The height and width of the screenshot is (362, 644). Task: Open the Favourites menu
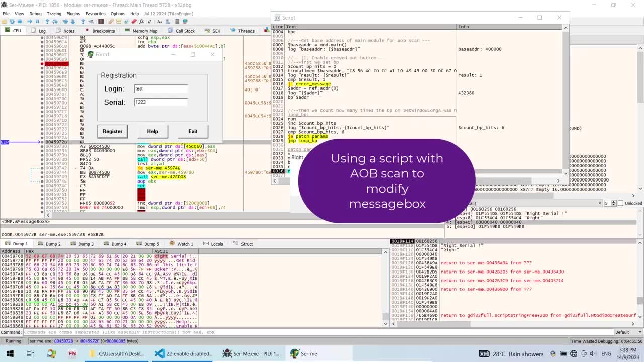coord(96,14)
